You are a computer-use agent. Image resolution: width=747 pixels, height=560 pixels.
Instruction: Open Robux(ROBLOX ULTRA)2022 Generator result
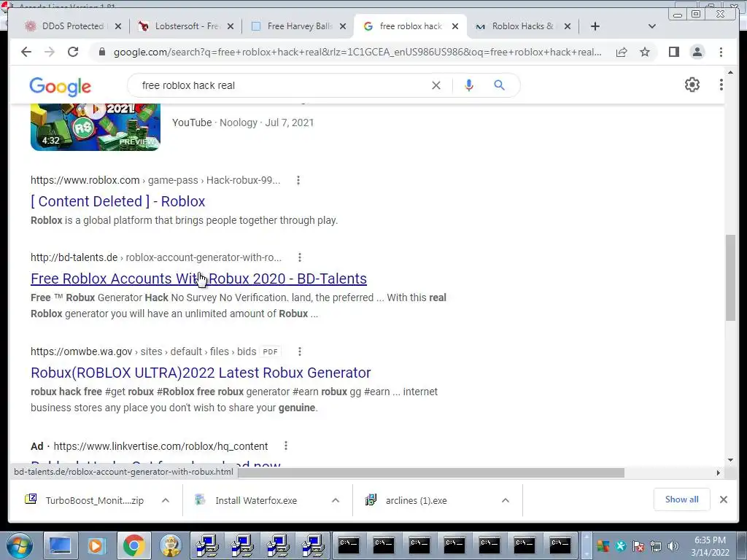pyautogui.click(x=201, y=373)
